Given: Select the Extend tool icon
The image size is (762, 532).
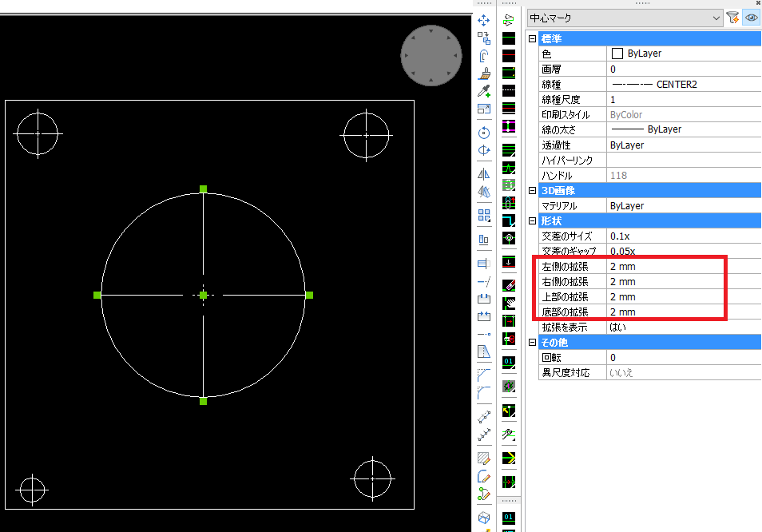Looking at the screenshot, I should [x=483, y=281].
